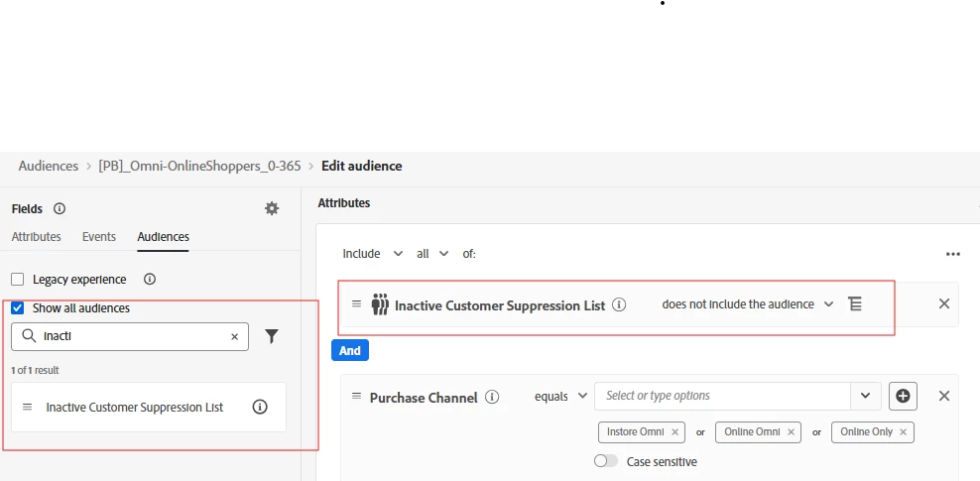Grab the drag handle of the audience list result

[x=27, y=407]
